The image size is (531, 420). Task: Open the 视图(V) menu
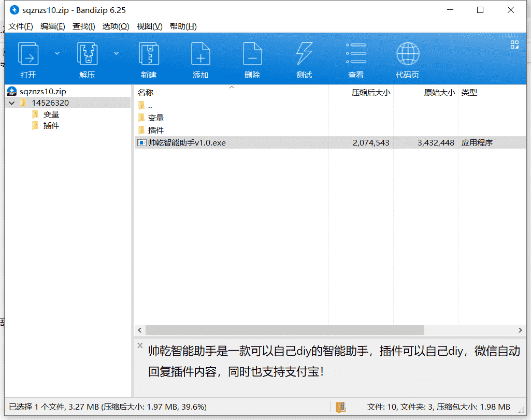pyautogui.click(x=149, y=26)
